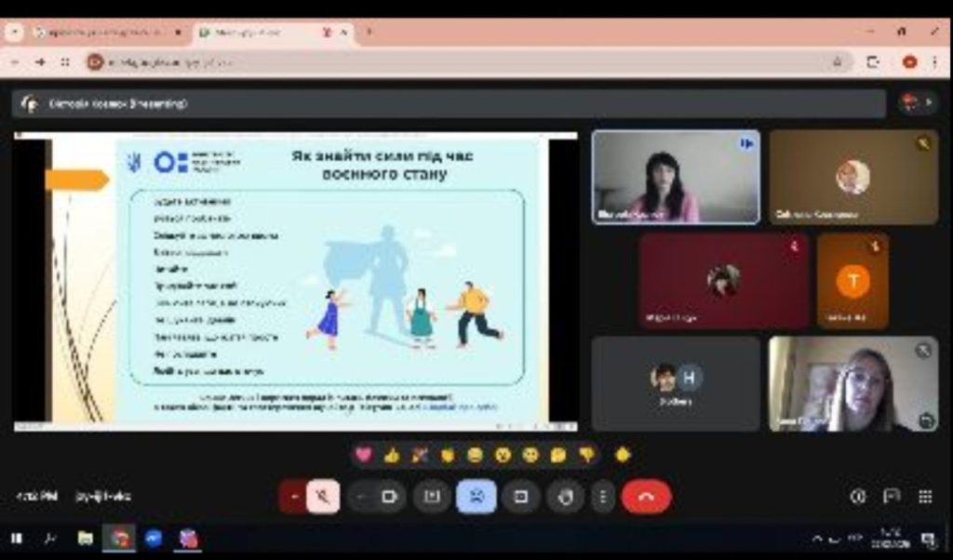Send the thumbs down reaction
The width and height of the screenshot is (953, 560).
click(x=585, y=455)
